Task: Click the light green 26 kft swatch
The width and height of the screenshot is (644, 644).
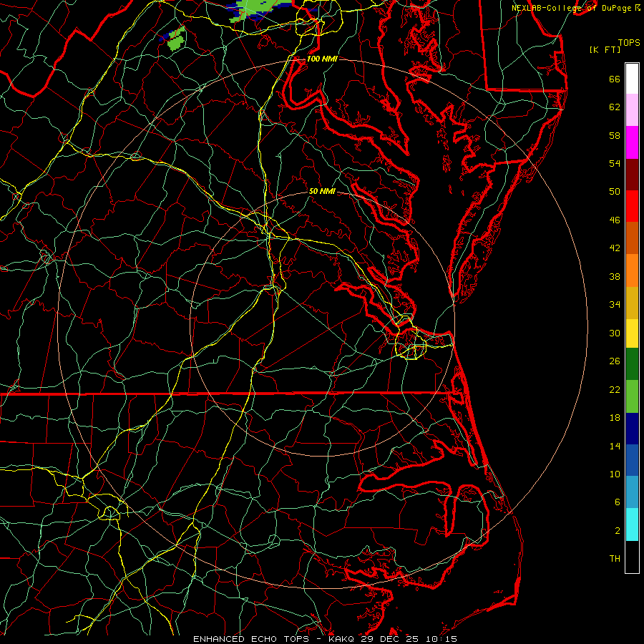Action: (632, 396)
